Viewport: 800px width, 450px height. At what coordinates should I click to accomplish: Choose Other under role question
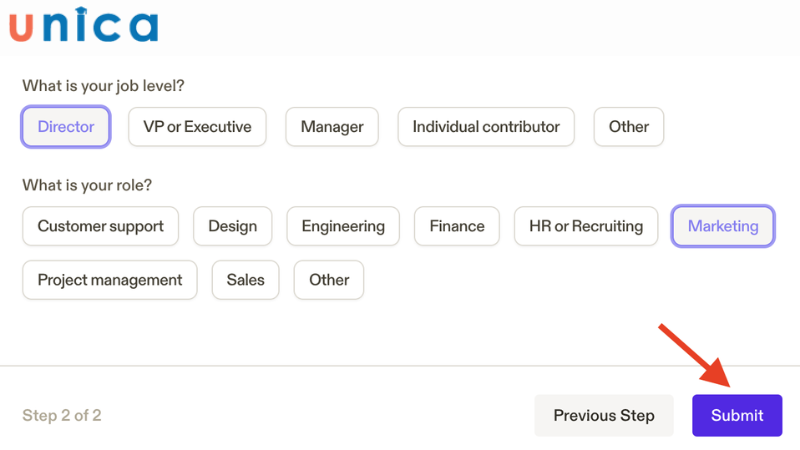pyautogui.click(x=329, y=280)
